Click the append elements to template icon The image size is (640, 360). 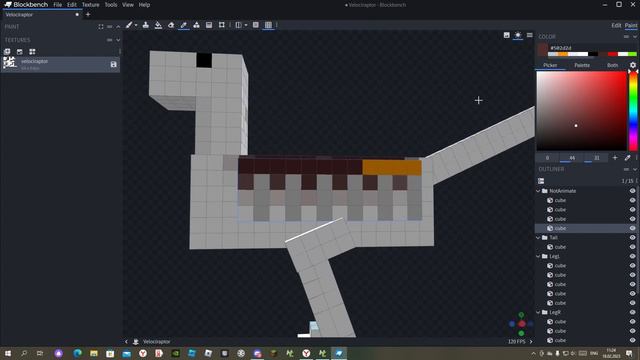32,51
